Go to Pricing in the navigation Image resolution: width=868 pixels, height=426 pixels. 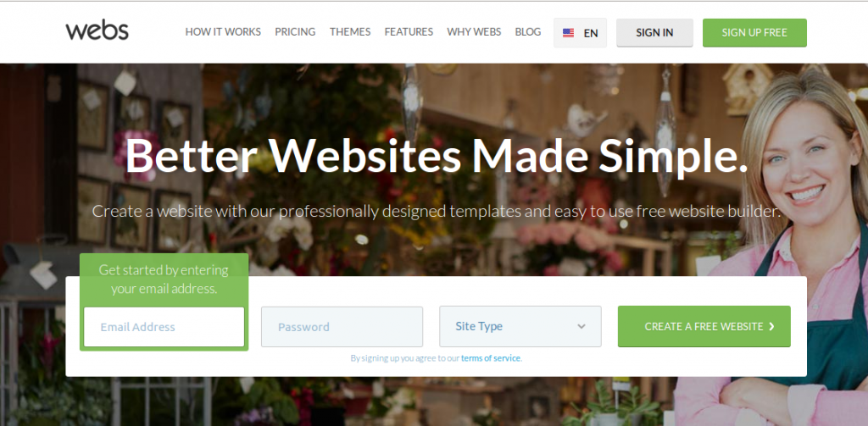(295, 32)
